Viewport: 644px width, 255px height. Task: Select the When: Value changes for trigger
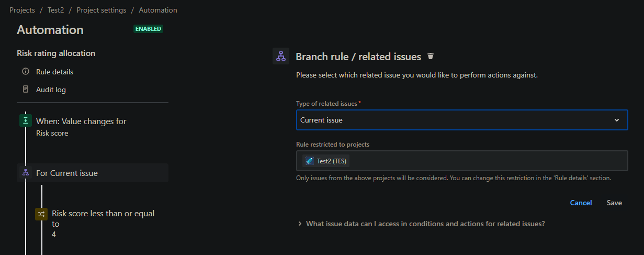(x=93, y=126)
